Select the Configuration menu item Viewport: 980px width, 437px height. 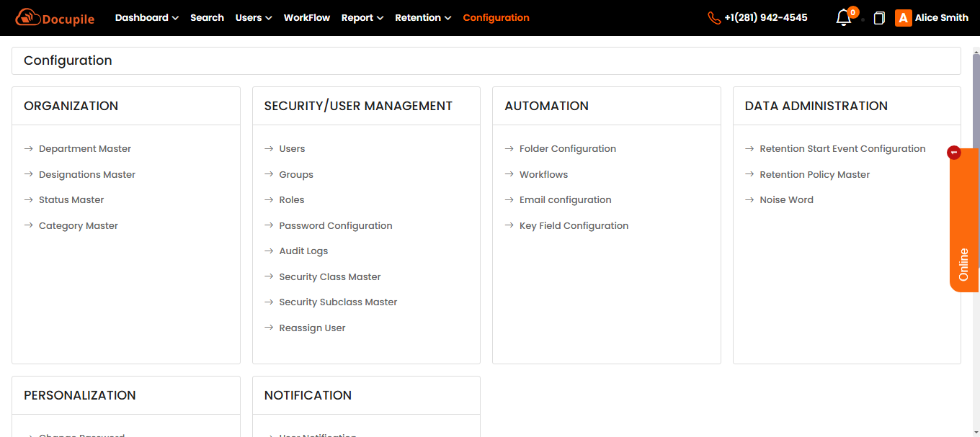(x=496, y=18)
